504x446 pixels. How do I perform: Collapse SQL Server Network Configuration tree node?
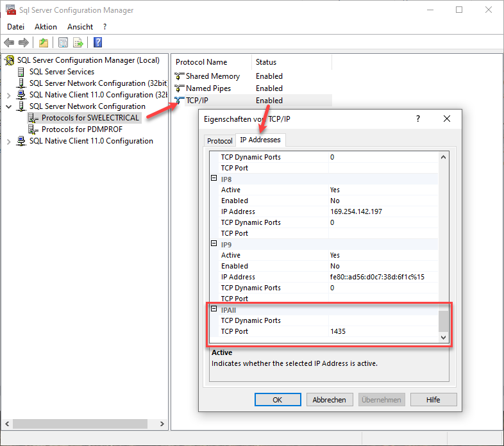(x=9, y=106)
